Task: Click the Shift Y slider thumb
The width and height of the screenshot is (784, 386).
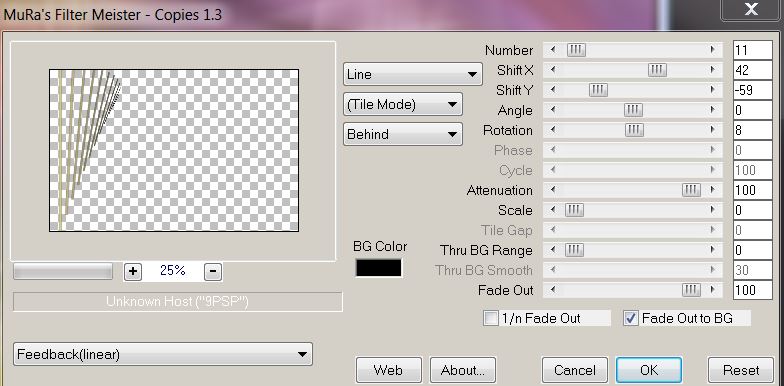Action: (x=598, y=90)
